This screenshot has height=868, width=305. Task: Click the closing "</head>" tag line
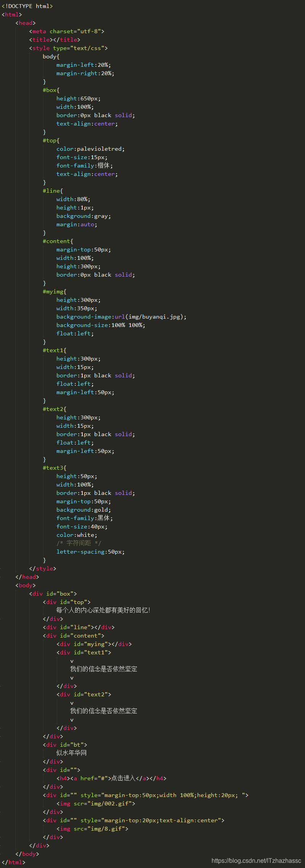[27, 577]
